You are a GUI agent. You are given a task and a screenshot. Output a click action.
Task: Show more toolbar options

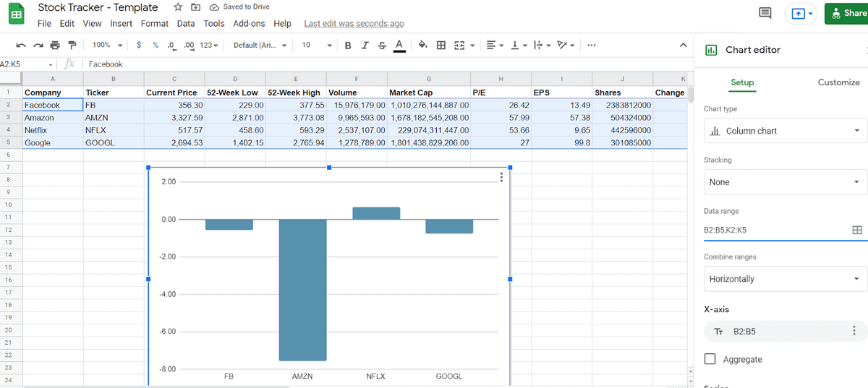coord(592,45)
